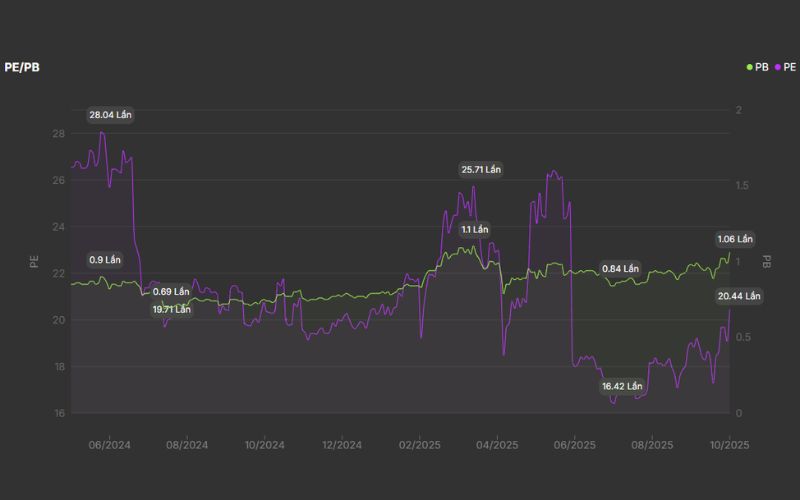Click the 0.9 Lần PB label
Image resolution: width=800 pixels, height=500 pixels.
point(105,260)
